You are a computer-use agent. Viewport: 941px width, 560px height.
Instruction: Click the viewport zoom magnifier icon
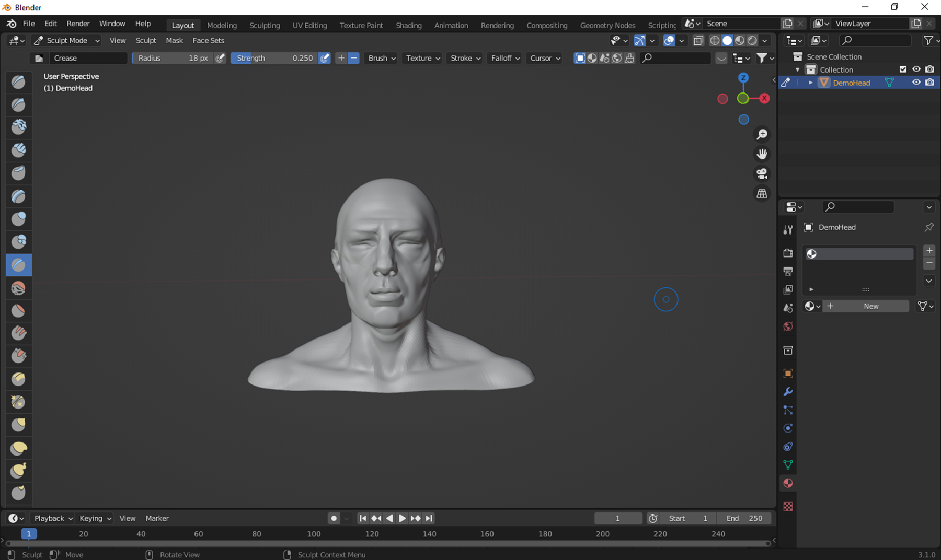click(x=762, y=134)
